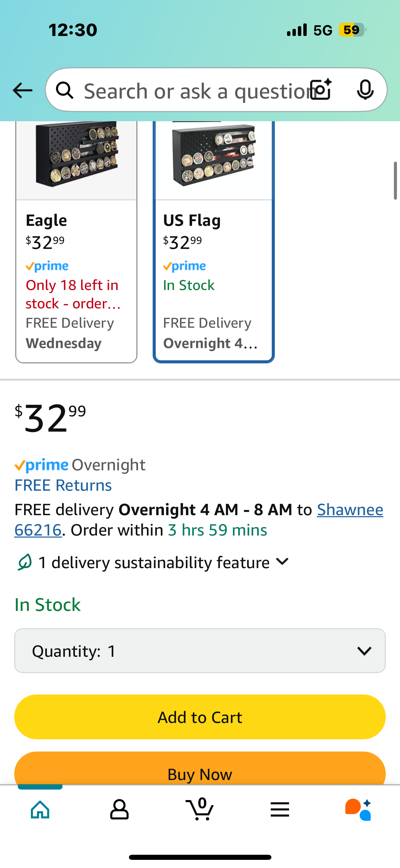Tap the magnifying glass search icon
This screenshot has width=400, height=868.
click(65, 91)
